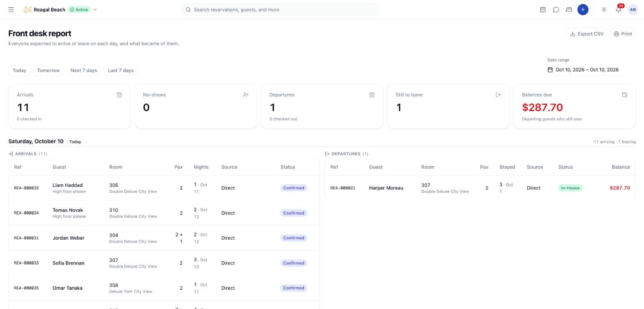Viewport: 644px width, 309px height.
Task: Click guest name Sofia Brennan
Action: point(69,263)
